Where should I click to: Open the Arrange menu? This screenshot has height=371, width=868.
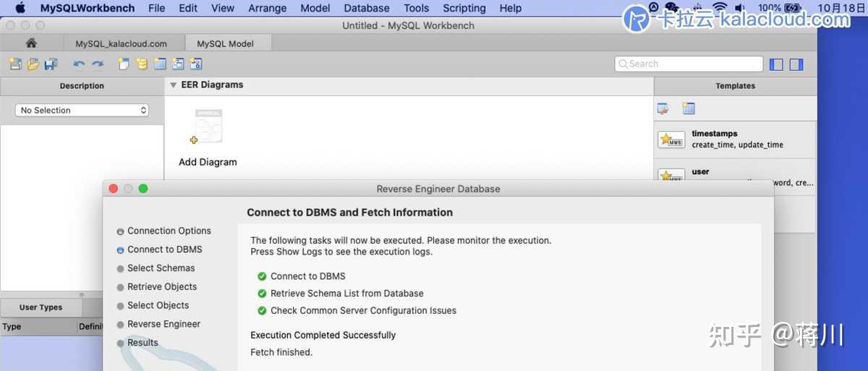[266, 8]
